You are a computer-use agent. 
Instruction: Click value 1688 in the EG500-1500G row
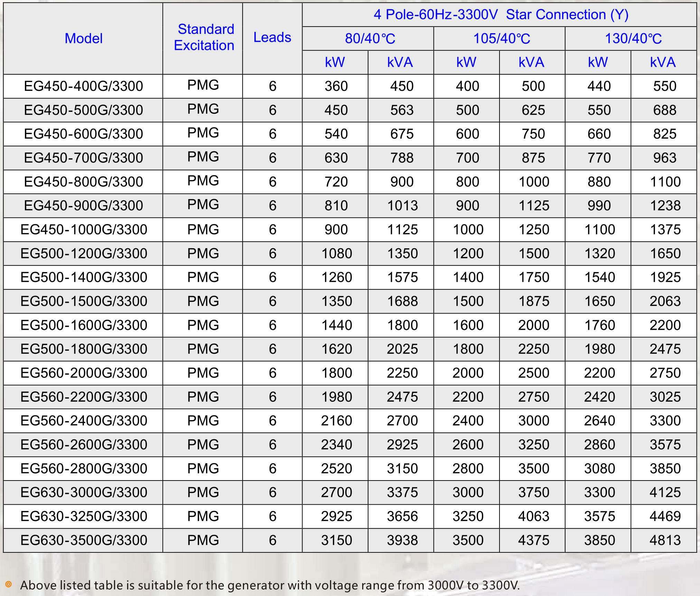[402, 301]
